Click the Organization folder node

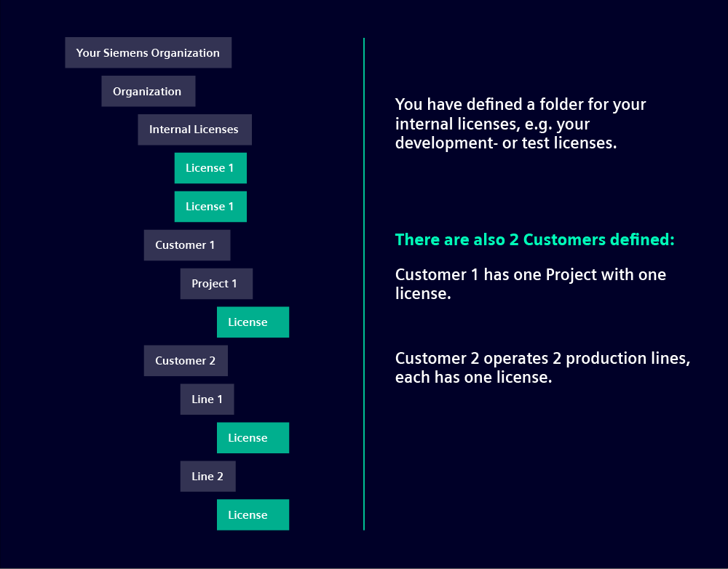[148, 91]
